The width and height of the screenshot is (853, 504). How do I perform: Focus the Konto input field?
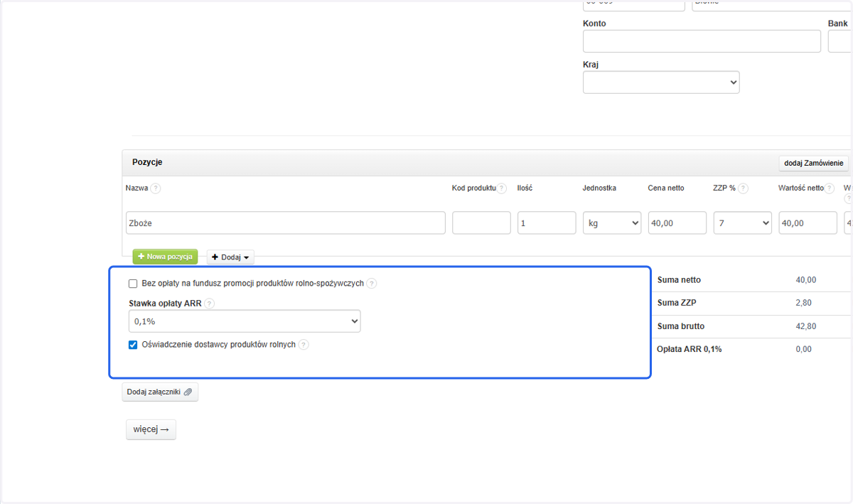click(702, 41)
